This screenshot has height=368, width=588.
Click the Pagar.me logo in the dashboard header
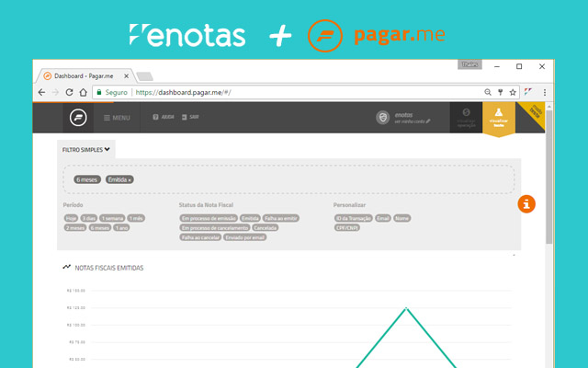78,118
